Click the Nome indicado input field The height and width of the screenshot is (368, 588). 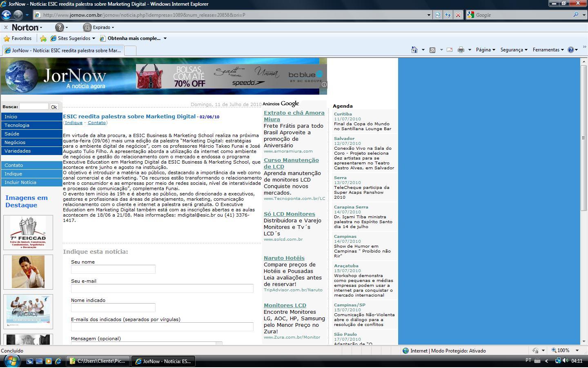(113, 308)
